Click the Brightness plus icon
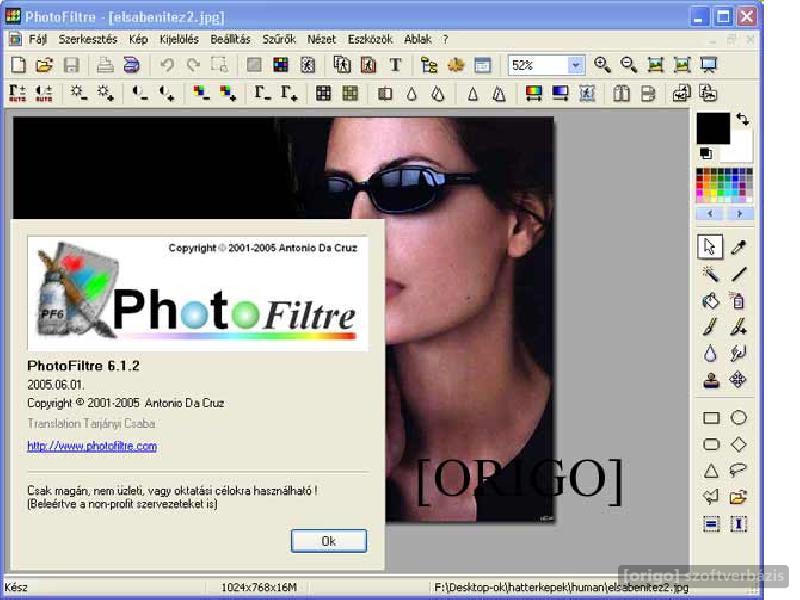 (105, 93)
